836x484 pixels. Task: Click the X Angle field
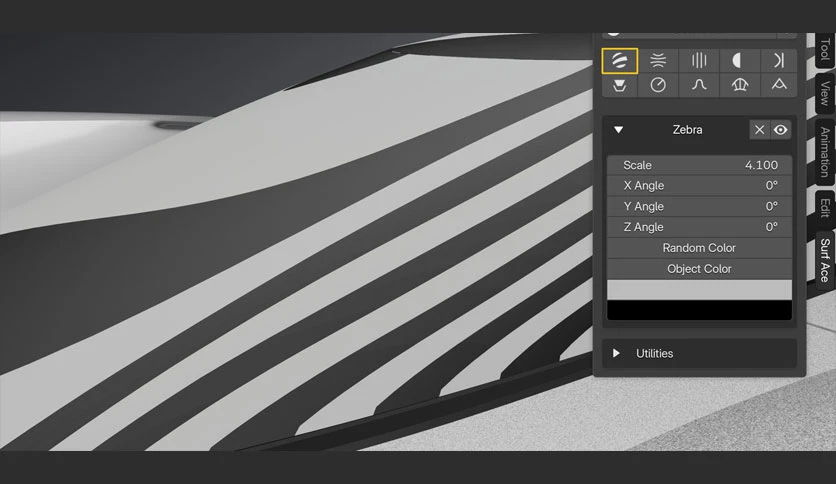coord(699,185)
